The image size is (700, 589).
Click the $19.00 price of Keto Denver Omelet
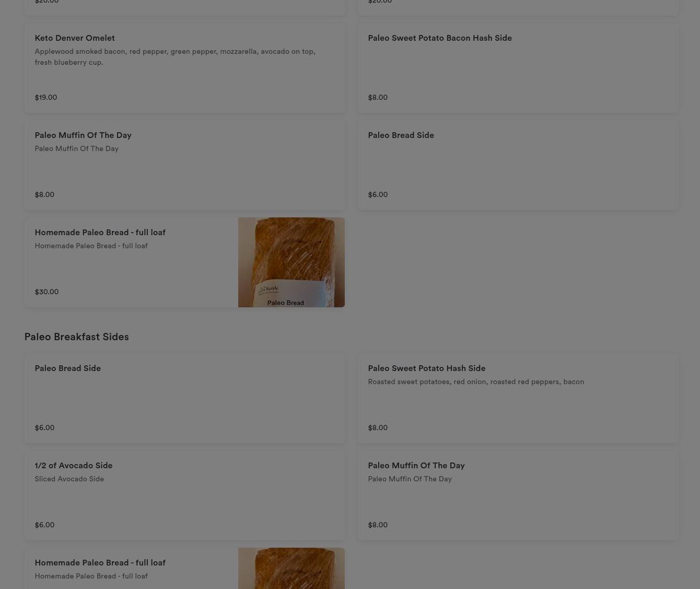pos(46,97)
